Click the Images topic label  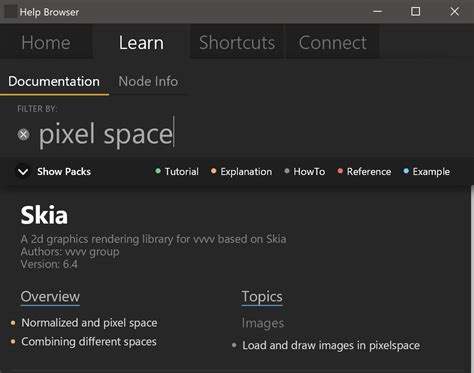click(263, 323)
